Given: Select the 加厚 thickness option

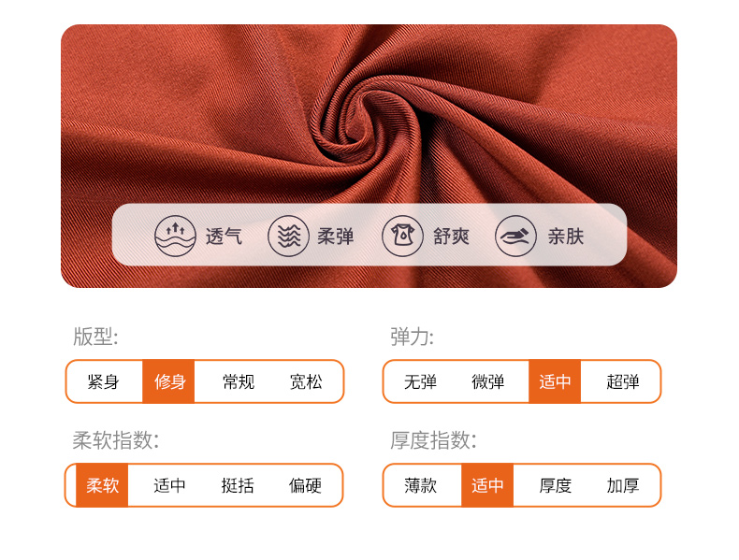Looking at the screenshot, I should [623, 485].
